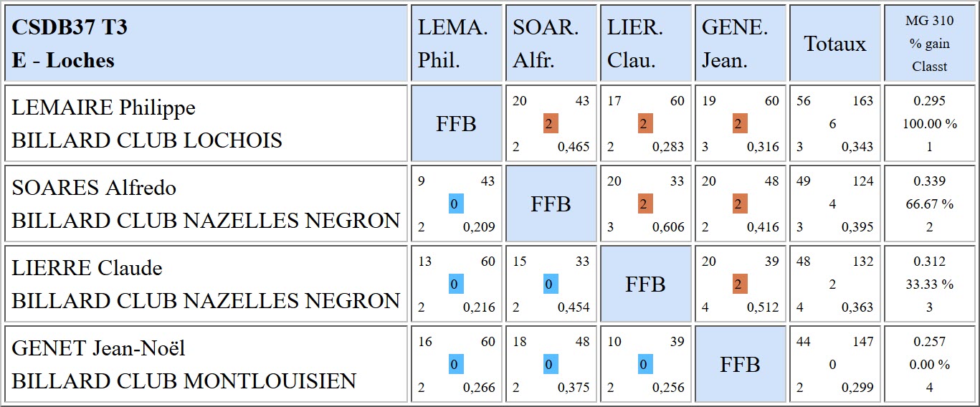Click the LIER. Clau. column header
This screenshot has width=980, height=407.
tap(645, 44)
